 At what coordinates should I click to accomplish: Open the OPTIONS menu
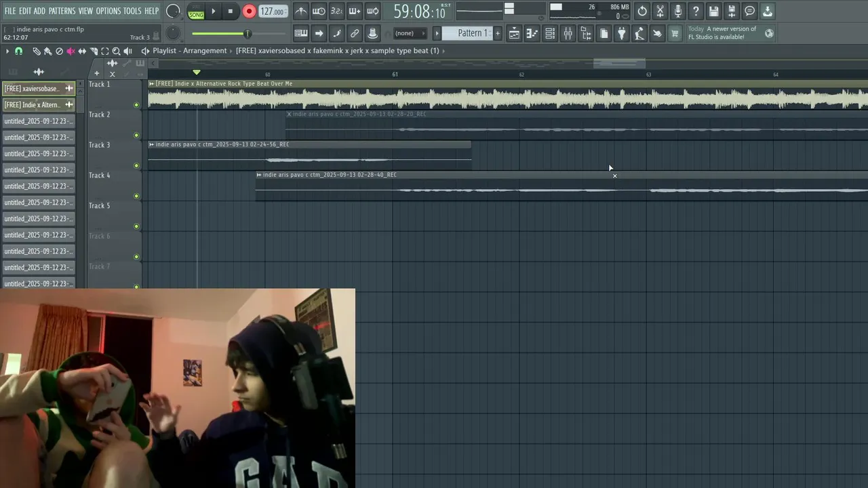(108, 11)
